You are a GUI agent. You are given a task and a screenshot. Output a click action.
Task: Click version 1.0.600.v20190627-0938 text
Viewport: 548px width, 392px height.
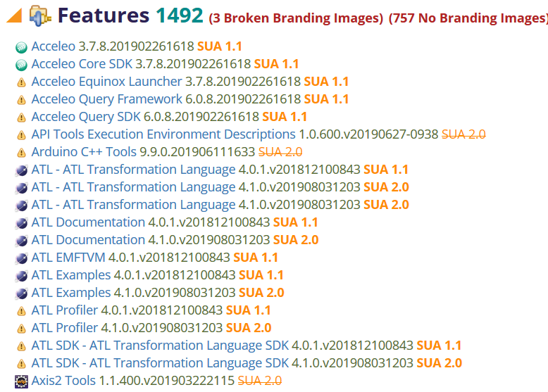pos(368,134)
